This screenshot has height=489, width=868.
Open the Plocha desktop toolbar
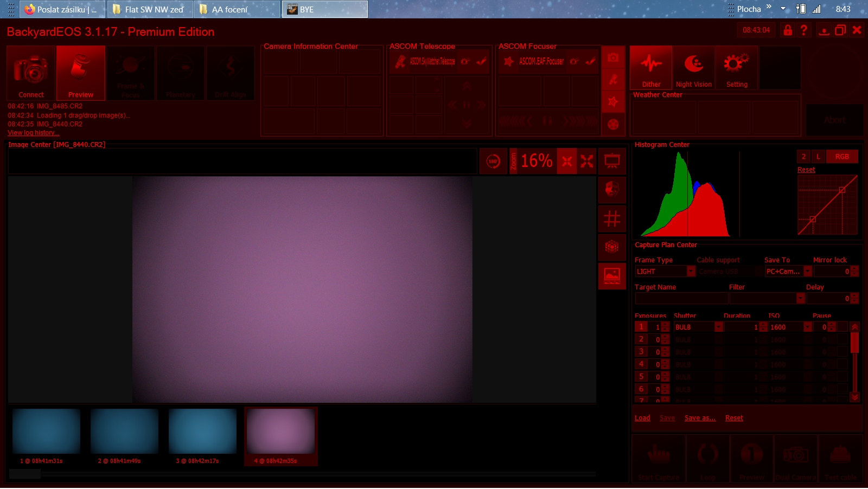tap(749, 9)
